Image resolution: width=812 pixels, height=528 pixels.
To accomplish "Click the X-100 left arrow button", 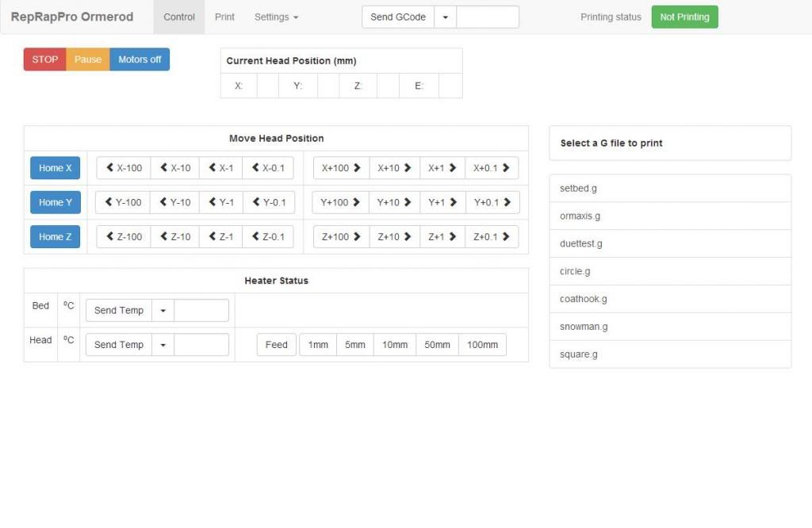I will [x=124, y=168].
